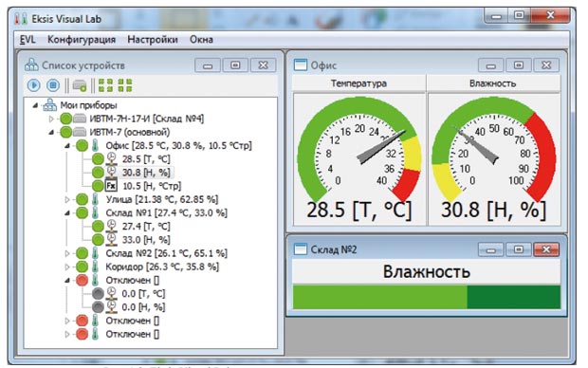Click thermometer icon of Офис channel

point(95,145)
